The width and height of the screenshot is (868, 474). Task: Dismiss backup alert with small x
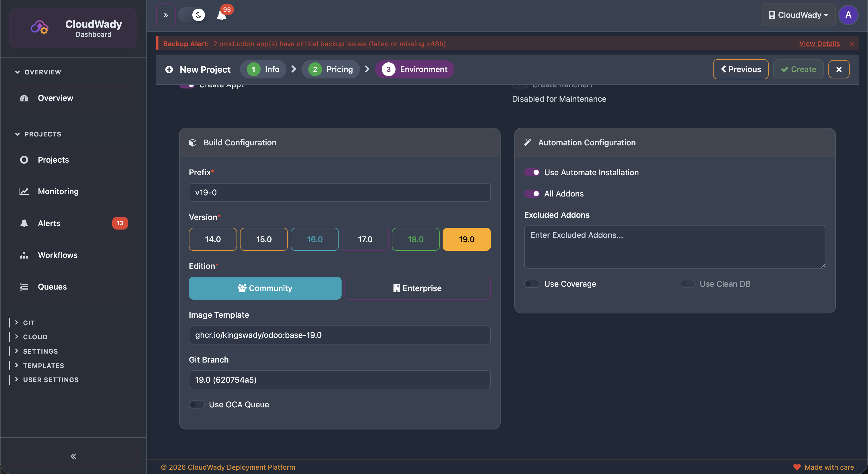click(x=851, y=44)
